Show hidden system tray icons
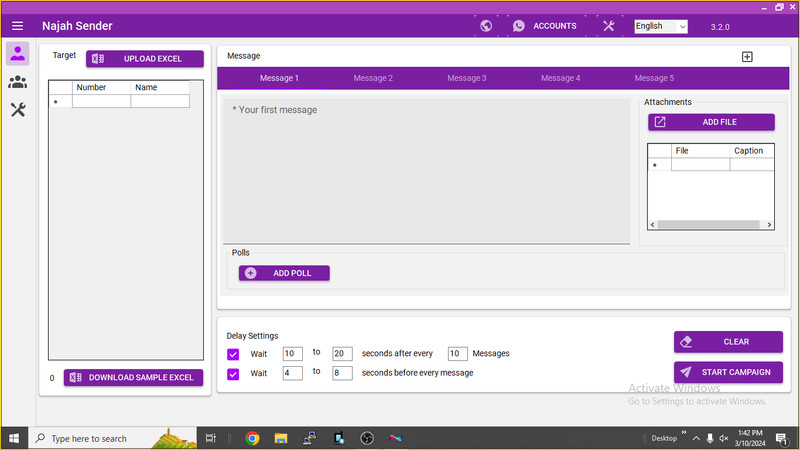The image size is (800, 450). click(x=696, y=438)
